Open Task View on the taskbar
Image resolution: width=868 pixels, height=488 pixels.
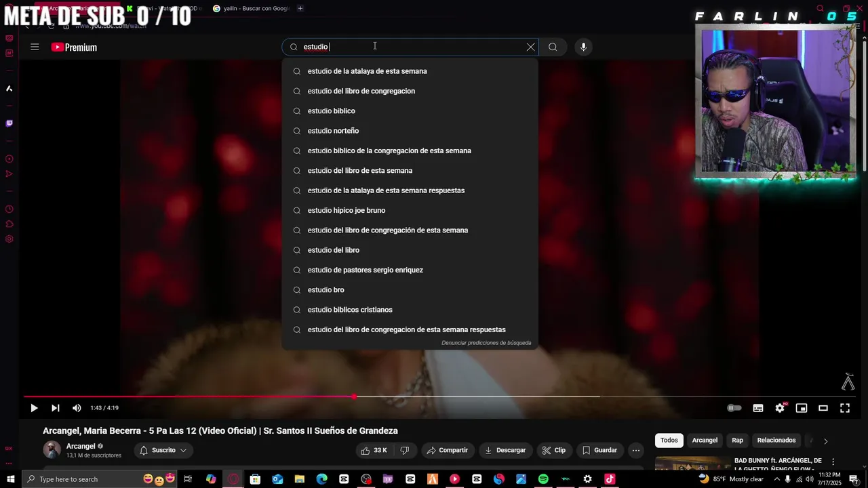(x=188, y=479)
